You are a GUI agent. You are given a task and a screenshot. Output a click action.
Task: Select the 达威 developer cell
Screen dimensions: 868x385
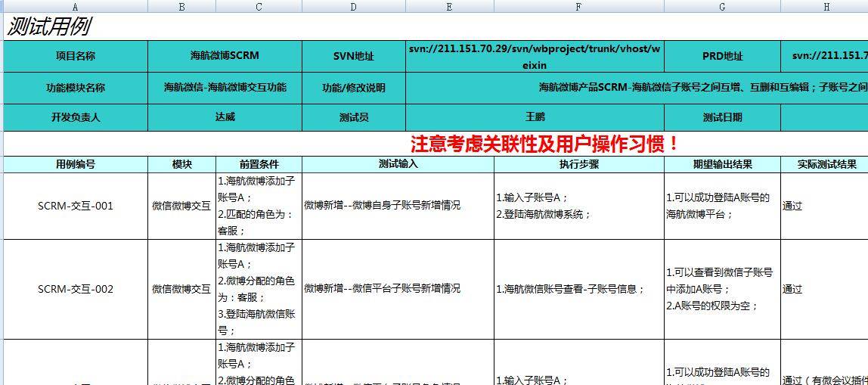(x=225, y=117)
